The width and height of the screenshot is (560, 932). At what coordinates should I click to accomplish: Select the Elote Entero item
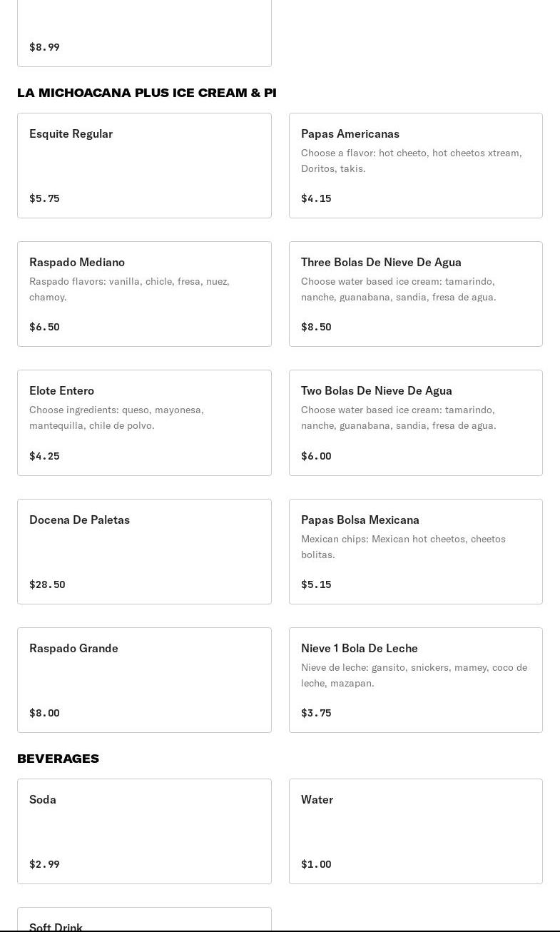click(144, 422)
